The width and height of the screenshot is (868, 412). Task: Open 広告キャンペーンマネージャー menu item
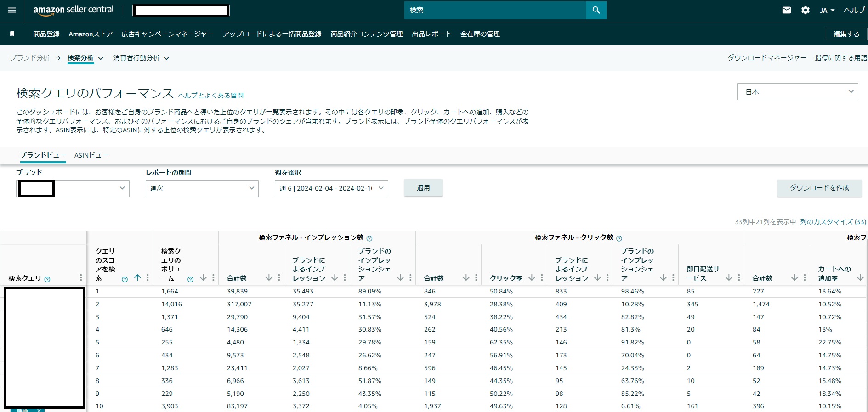(x=167, y=34)
